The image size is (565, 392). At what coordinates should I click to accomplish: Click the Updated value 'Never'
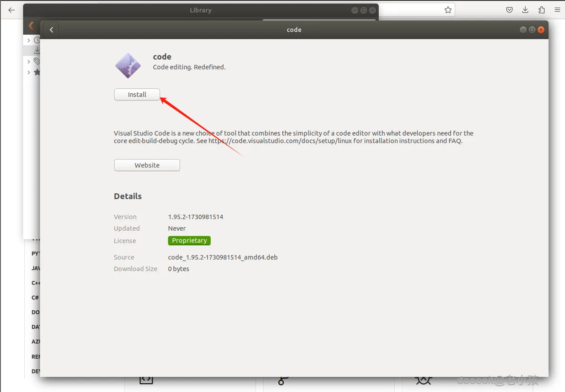coord(177,228)
